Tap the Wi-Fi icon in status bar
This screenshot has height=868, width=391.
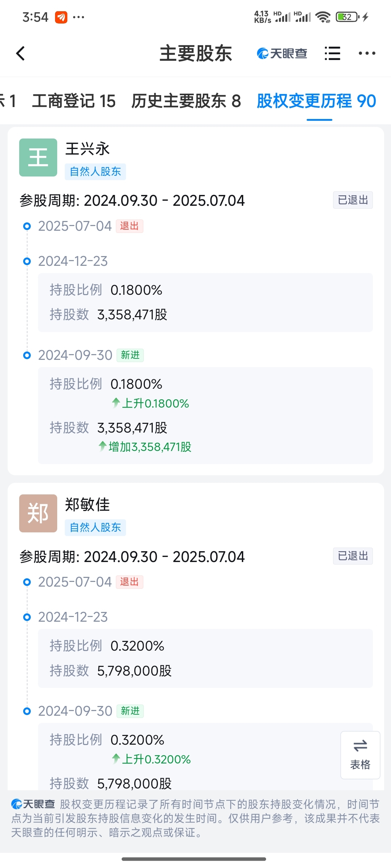click(323, 17)
